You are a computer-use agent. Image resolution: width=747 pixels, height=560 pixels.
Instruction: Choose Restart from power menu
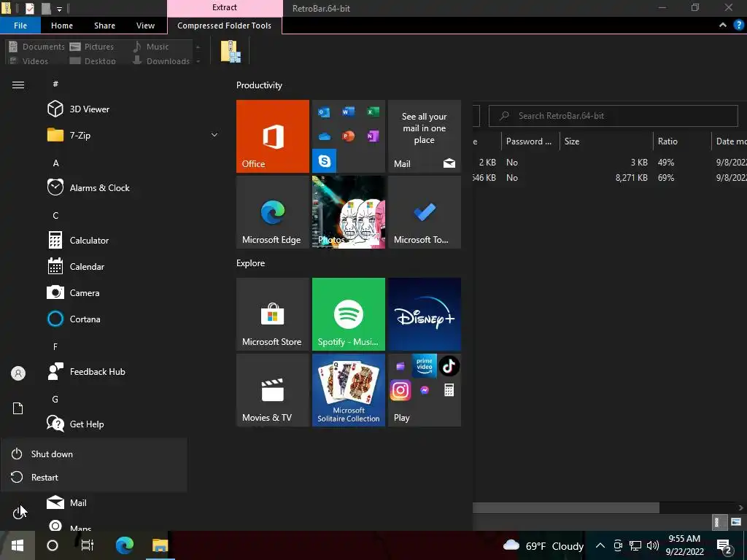(x=93, y=477)
